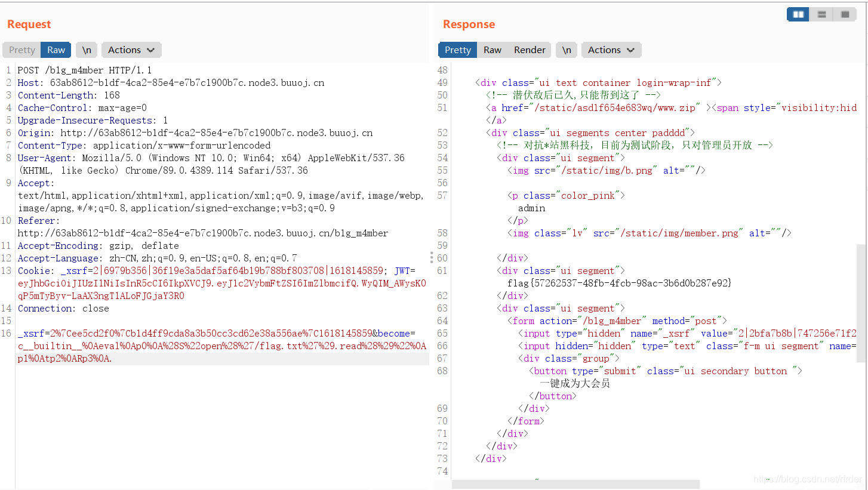The height and width of the screenshot is (490, 868).
Task: Click the Upgrade-Insecure-Requests header line
Action: click(x=93, y=121)
